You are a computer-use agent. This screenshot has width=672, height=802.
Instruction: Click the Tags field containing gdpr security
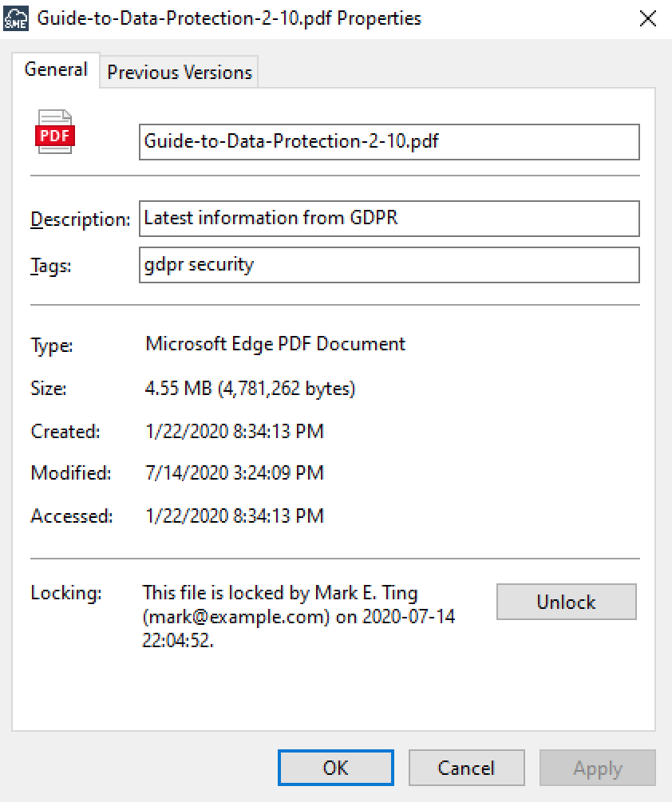coord(389,265)
